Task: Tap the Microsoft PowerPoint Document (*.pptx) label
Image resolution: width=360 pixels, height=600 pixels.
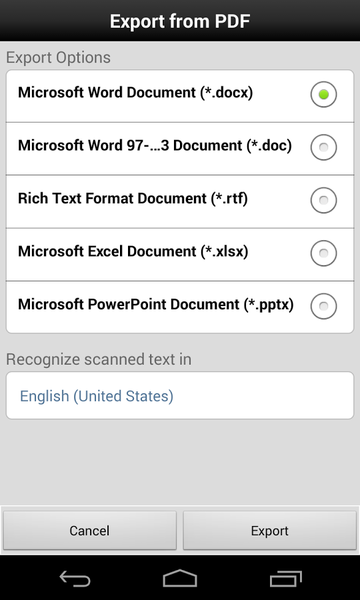Action: [156, 305]
